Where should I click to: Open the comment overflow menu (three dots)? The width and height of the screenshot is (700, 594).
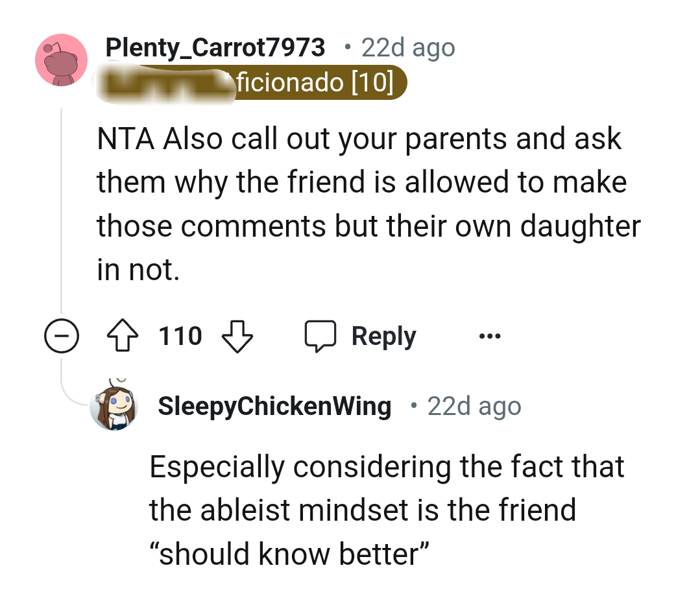click(x=489, y=335)
